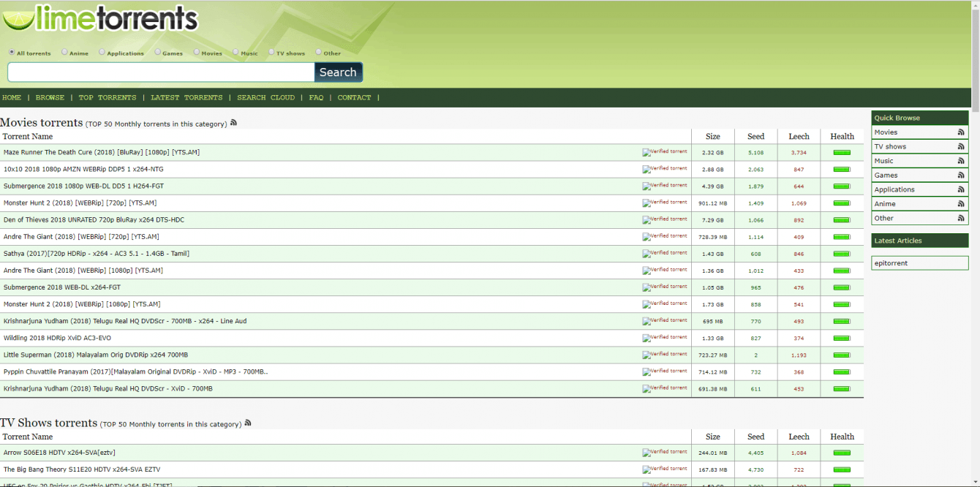Viewport: 980px width, 487px height.
Task: Click the Search button
Action: pos(339,72)
